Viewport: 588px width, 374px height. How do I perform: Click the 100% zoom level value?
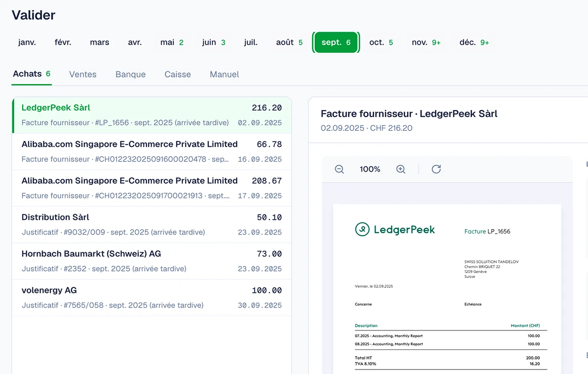[x=370, y=169]
